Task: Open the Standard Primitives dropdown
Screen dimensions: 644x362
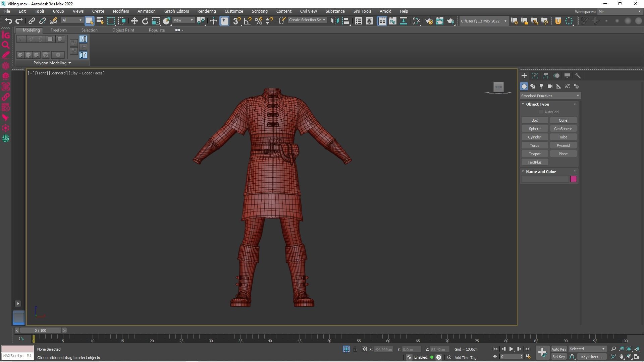Action: [550, 96]
